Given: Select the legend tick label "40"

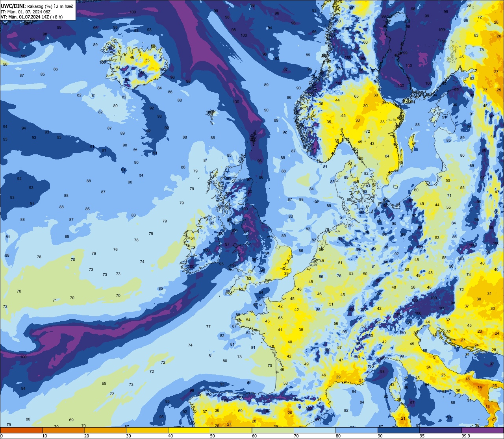Looking at the screenshot, I should (170, 435).
